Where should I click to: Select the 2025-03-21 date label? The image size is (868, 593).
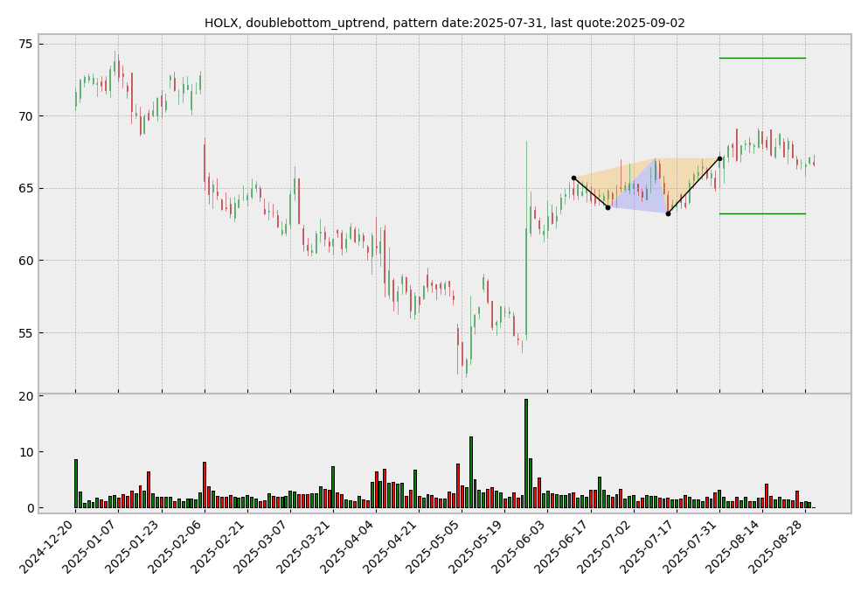click(x=306, y=547)
